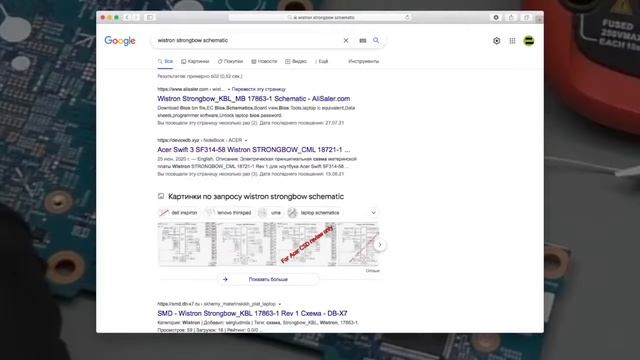640x360 pixels.
Task: Open Acer Swift 3 SF314-58 Wistron result
Action: pos(253,150)
